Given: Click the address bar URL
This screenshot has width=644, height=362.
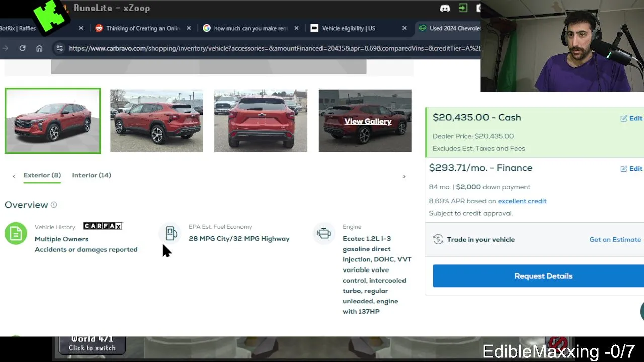Looking at the screenshot, I should (275, 48).
